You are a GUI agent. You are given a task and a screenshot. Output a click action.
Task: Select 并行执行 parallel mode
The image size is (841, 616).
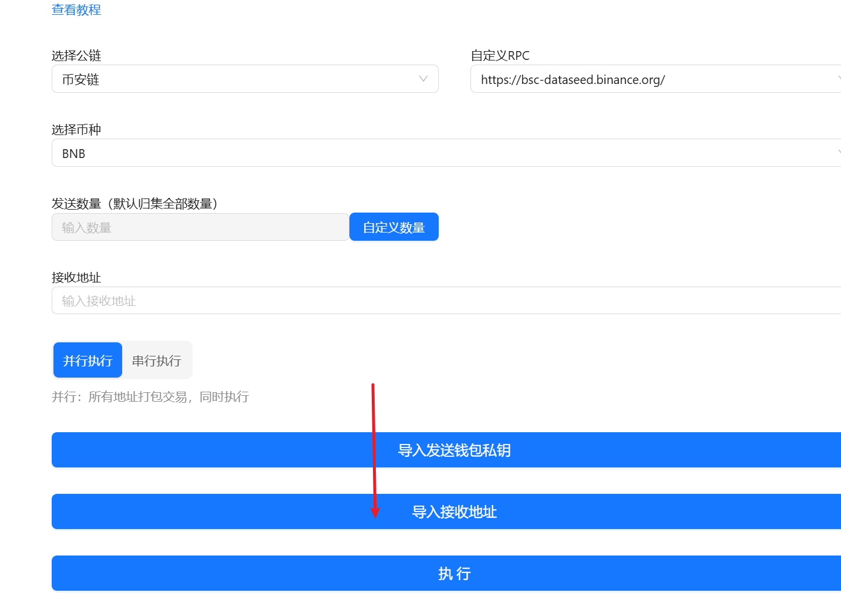pos(88,360)
